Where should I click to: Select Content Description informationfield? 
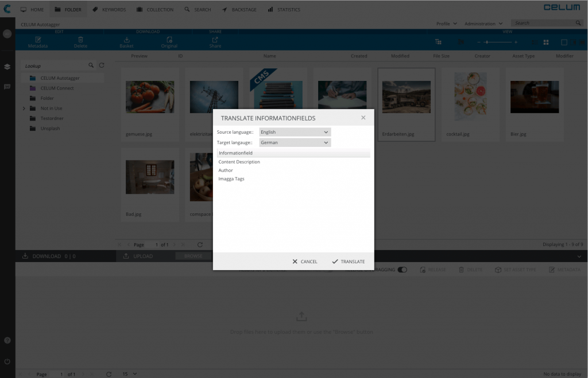pos(239,162)
